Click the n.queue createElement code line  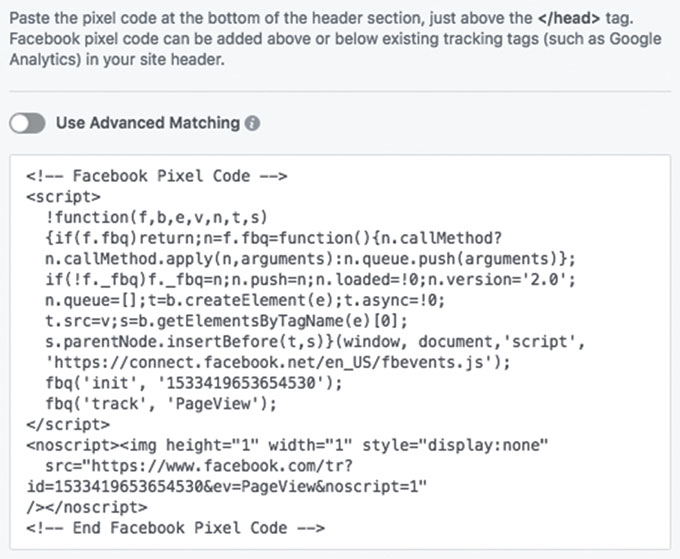245,301
